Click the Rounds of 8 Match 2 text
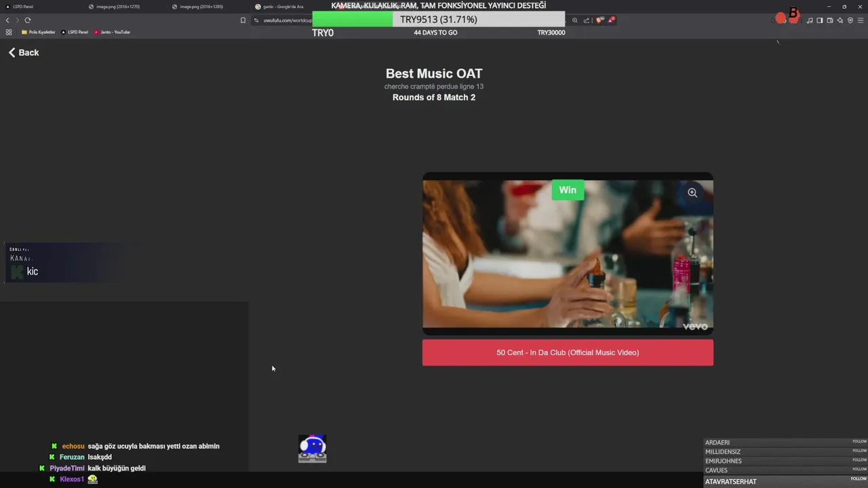 tap(434, 98)
